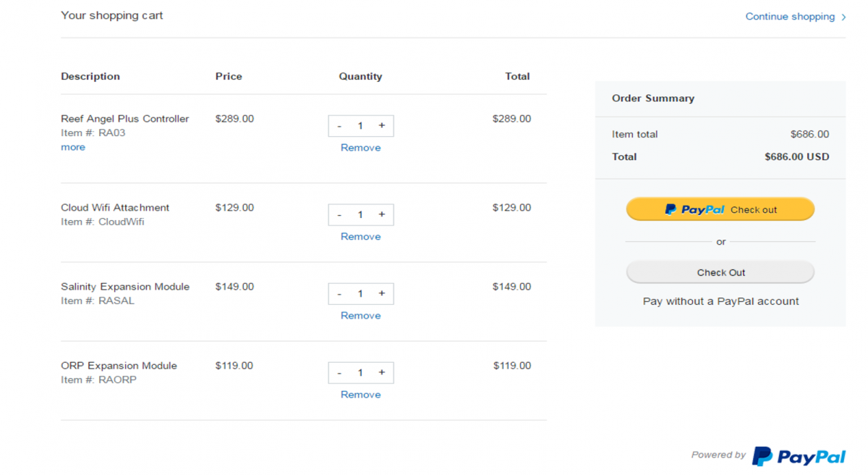Increase Cloud Wifi Attachment quantity with plus

coord(382,214)
